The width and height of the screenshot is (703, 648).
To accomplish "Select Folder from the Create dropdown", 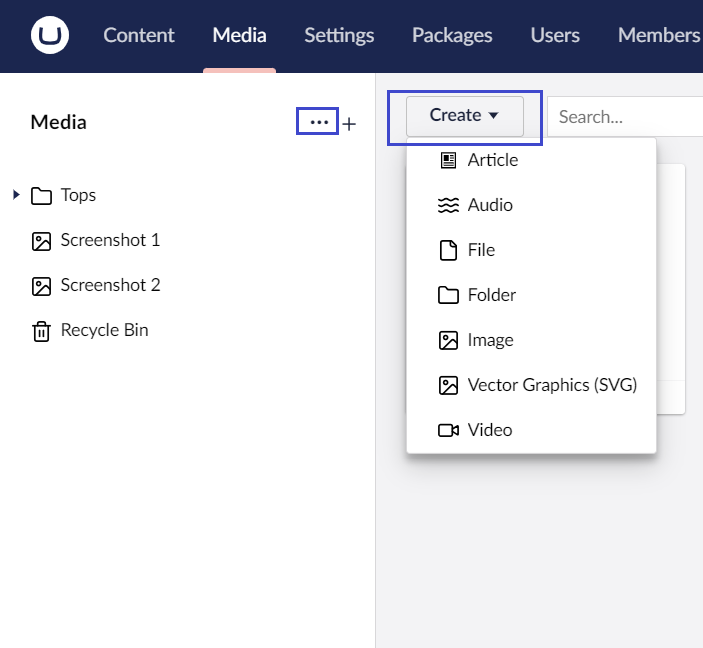I will [491, 295].
